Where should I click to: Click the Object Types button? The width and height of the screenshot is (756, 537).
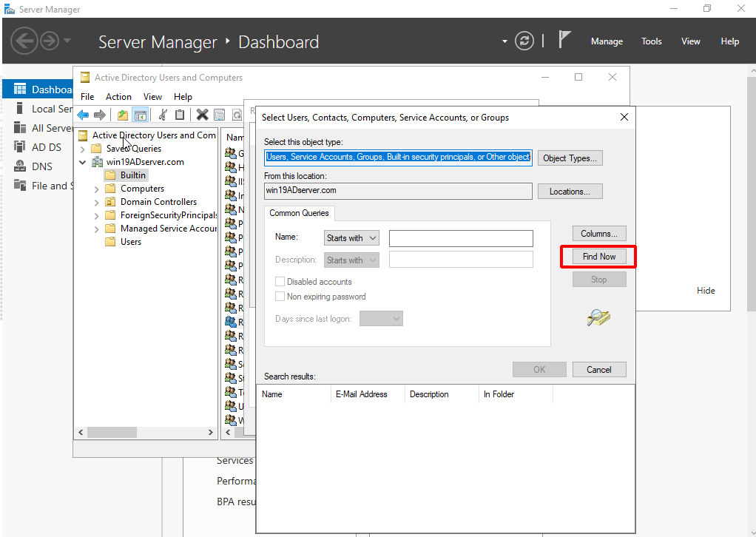pos(570,158)
